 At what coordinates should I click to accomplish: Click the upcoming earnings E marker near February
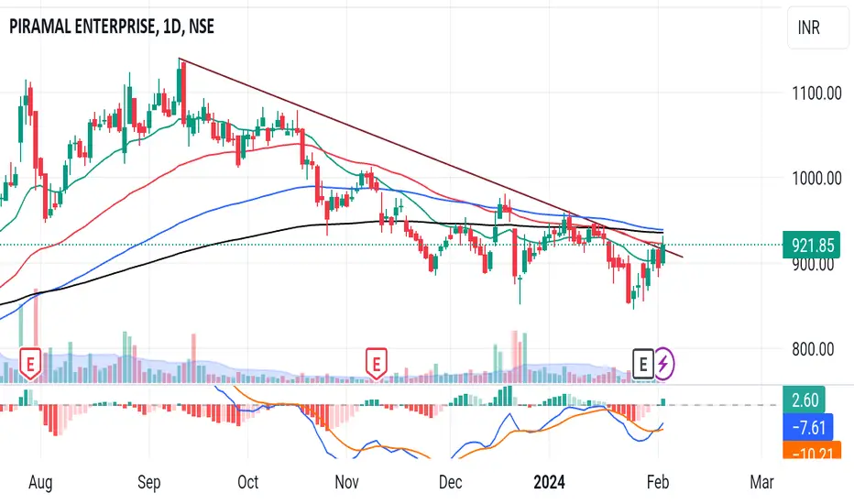click(642, 364)
